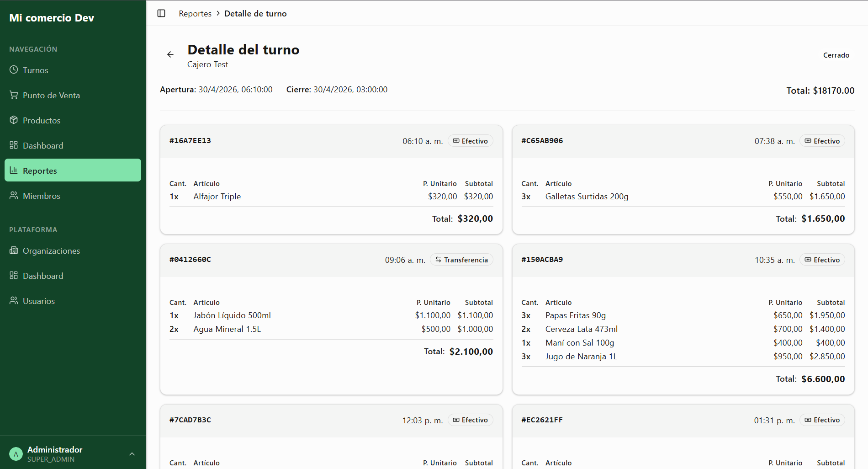Image resolution: width=868 pixels, height=469 pixels.
Task: Click the Alfajor Triple item row
Action: click(x=331, y=197)
